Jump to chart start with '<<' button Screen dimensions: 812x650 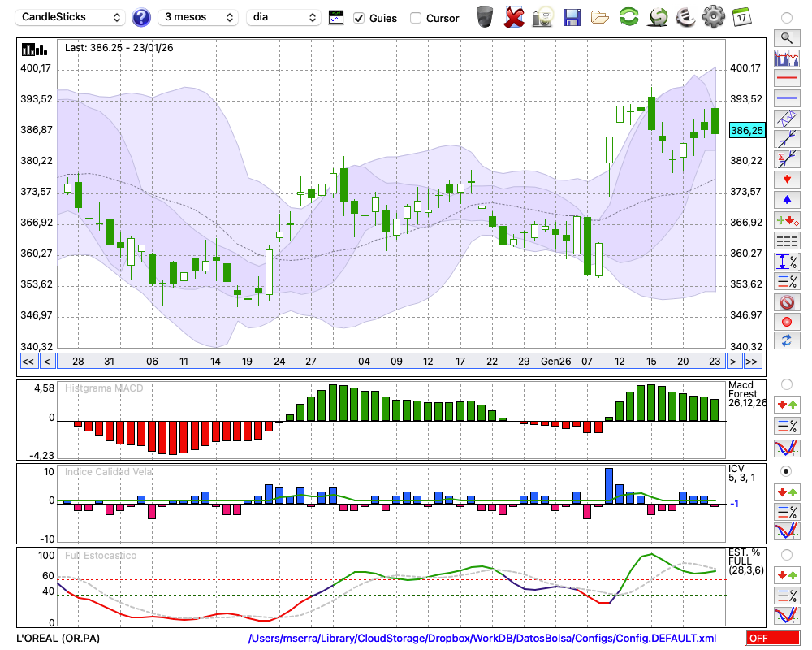click(x=28, y=362)
